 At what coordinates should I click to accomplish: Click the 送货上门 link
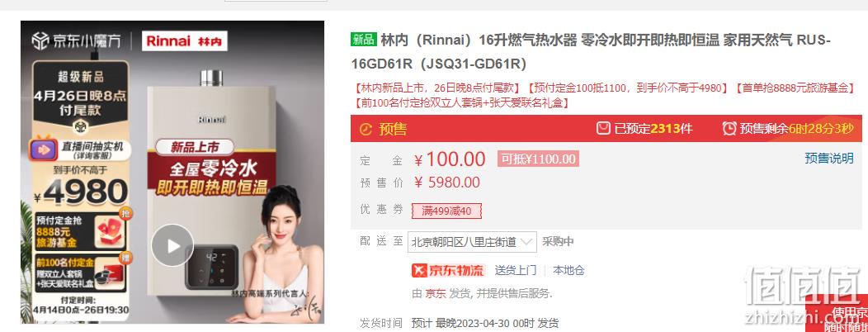point(516,271)
